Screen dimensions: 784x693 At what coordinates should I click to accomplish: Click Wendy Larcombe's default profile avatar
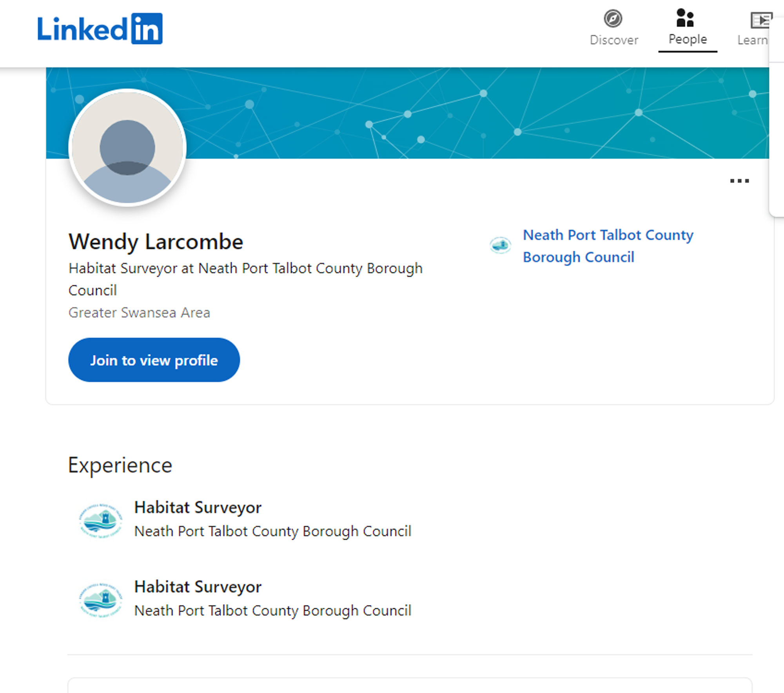tap(127, 148)
